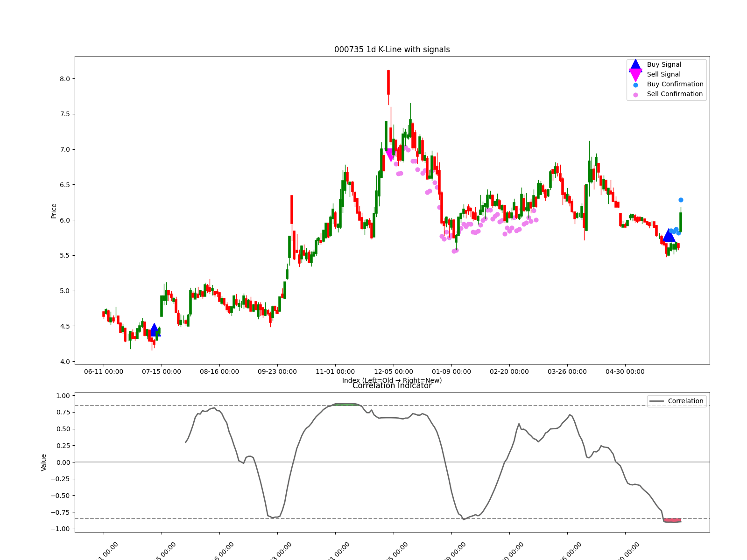Click the price axis tick '4.0'
The width and height of the screenshot is (747, 560).
click(65, 362)
